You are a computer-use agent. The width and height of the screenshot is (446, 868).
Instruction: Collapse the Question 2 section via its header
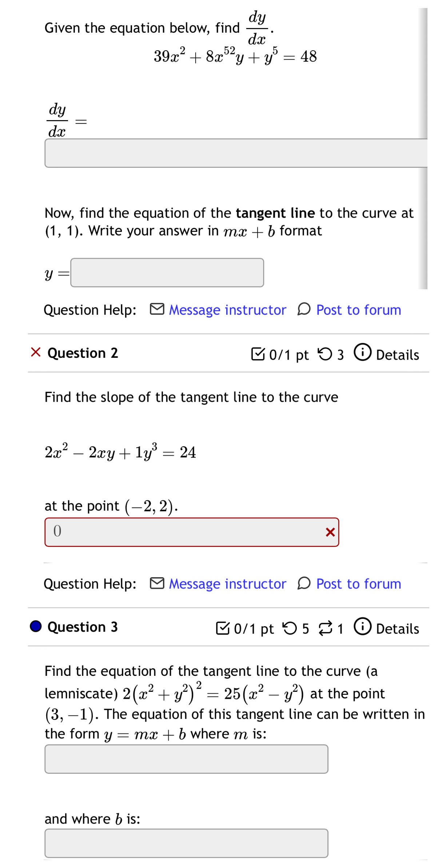(84, 353)
